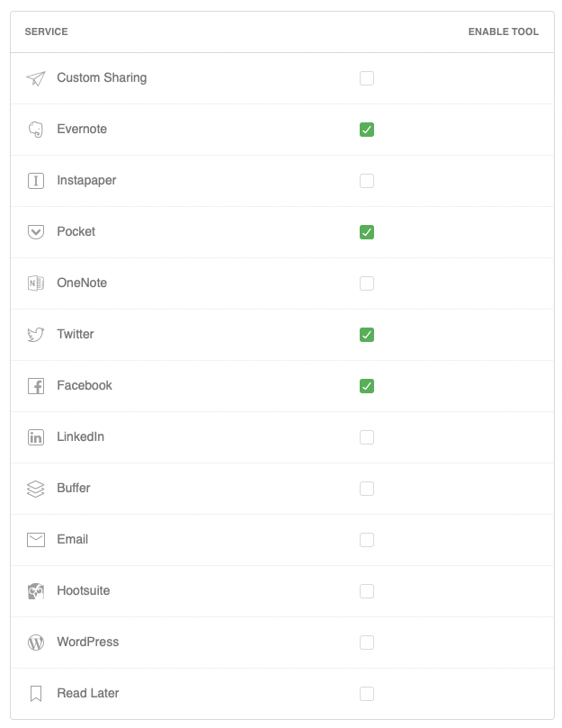The height and width of the screenshot is (728, 562).
Task: Click the Pocket icon
Action: [36, 231]
